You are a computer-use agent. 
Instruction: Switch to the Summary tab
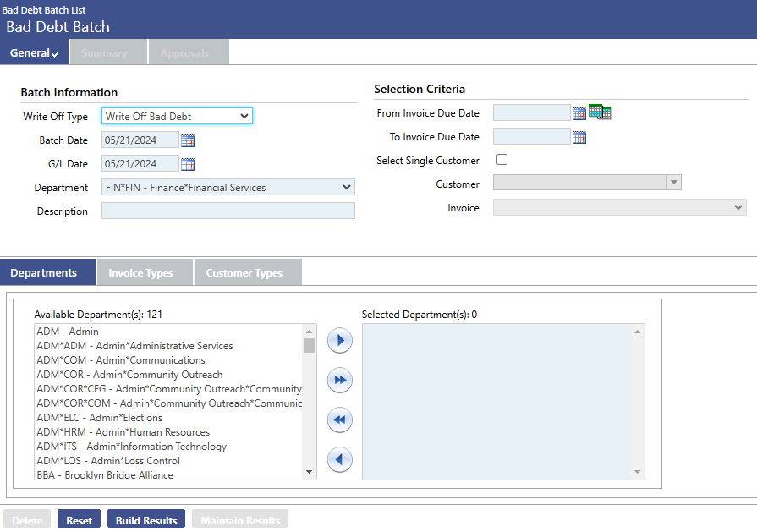click(108, 52)
